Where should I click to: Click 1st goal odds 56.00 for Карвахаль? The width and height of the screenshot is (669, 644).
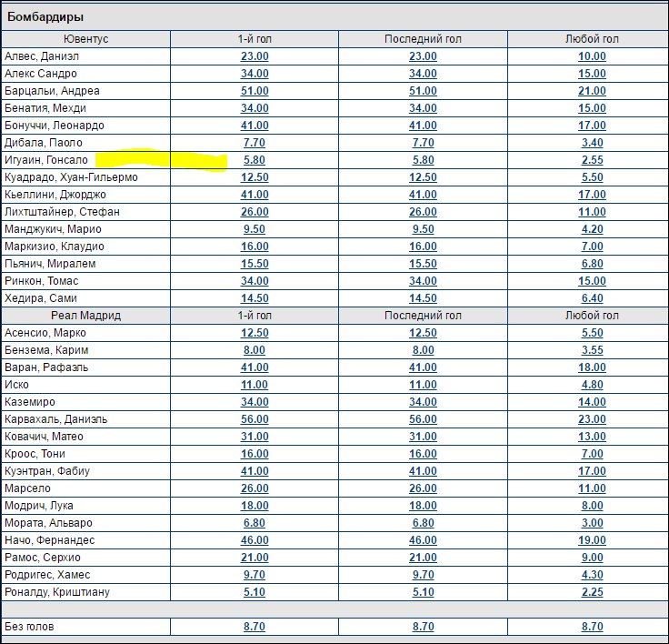point(255,419)
